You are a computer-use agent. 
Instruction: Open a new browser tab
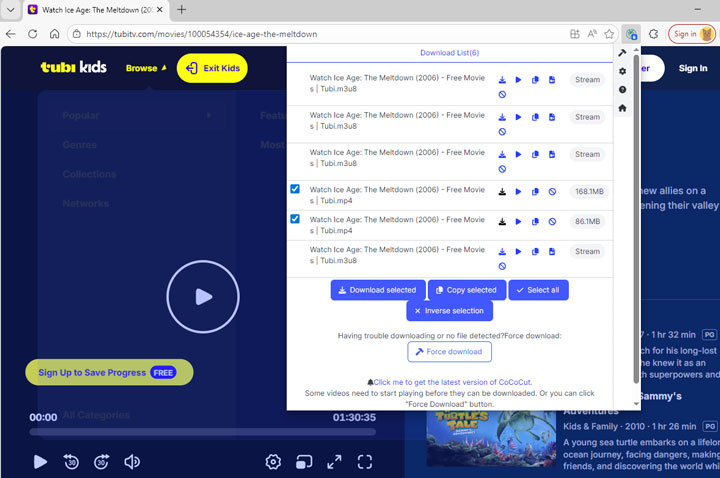(x=182, y=10)
